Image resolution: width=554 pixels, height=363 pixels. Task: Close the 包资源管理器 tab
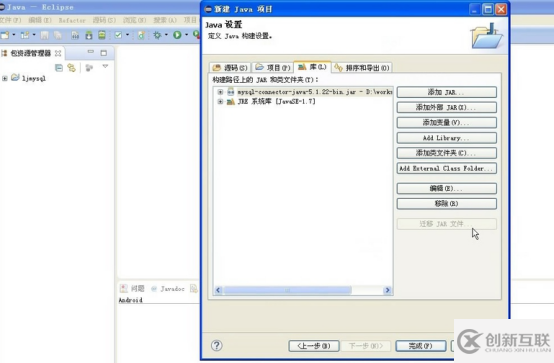point(58,53)
